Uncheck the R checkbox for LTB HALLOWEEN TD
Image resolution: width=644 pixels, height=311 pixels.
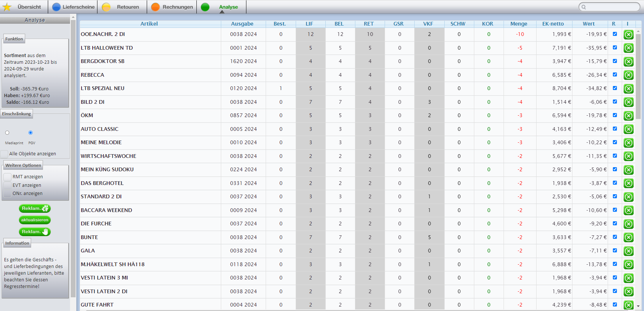tap(615, 47)
